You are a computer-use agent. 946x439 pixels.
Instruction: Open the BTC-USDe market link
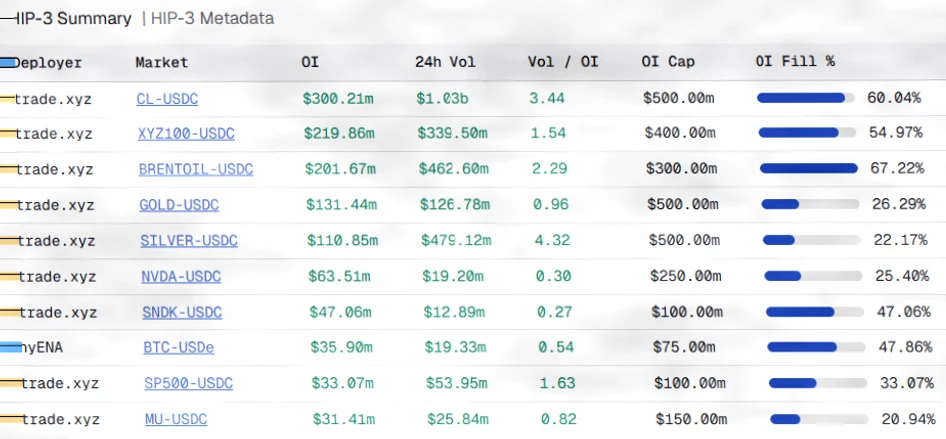[x=179, y=347]
